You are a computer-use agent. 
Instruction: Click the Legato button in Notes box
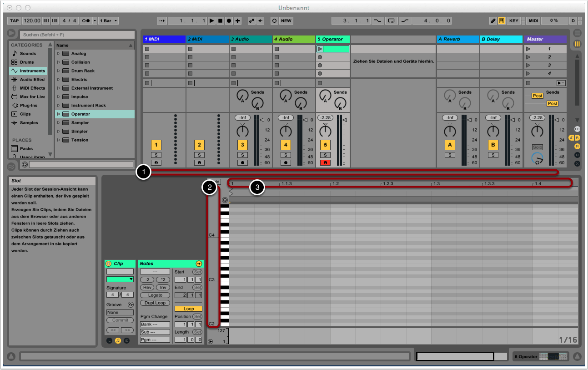[155, 295]
